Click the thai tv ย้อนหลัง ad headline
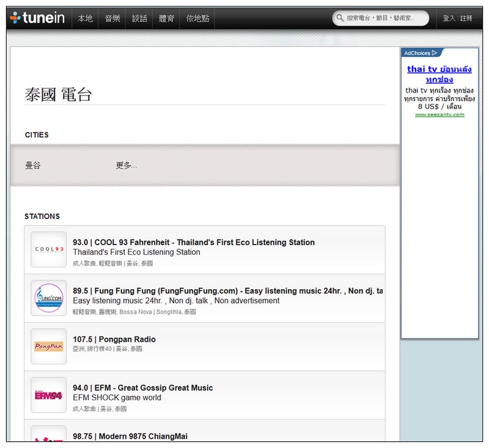The height and width of the screenshot is (448, 489). 439,73
